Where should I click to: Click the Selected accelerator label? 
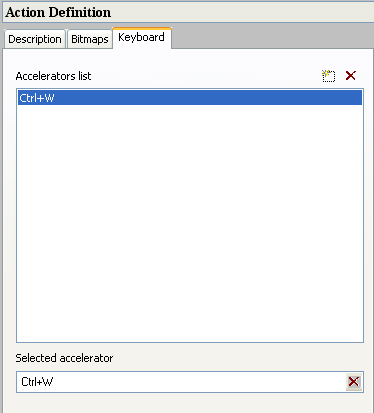64,358
